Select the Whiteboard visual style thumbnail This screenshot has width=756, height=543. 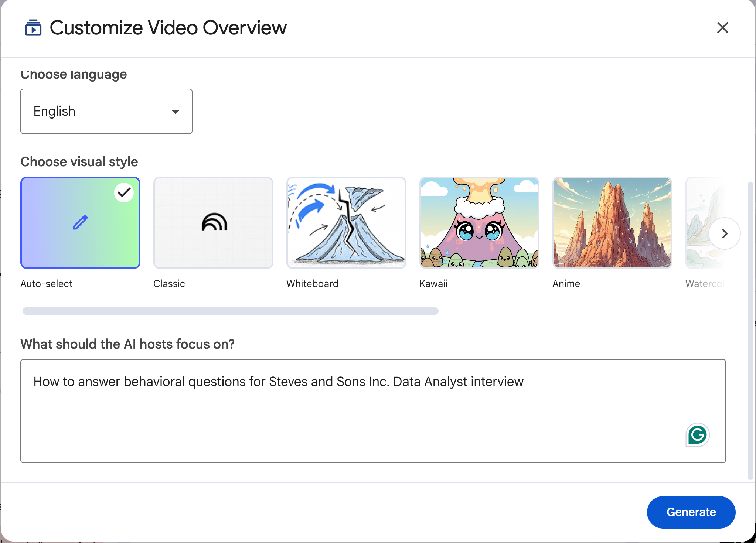tap(346, 222)
